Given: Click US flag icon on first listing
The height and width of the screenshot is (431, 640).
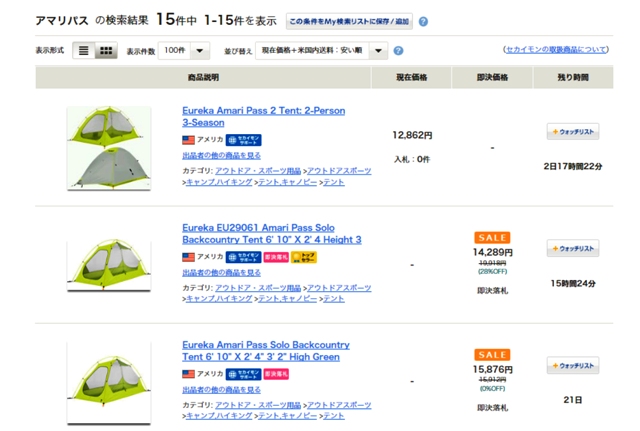Looking at the screenshot, I should (x=188, y=140).
